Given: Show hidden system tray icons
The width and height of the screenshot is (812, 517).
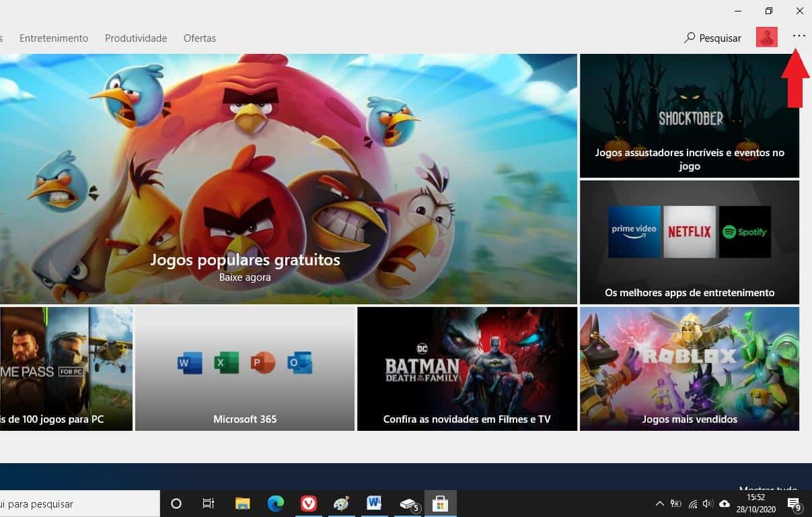Looking at the screenshot, I should (659, 504).
